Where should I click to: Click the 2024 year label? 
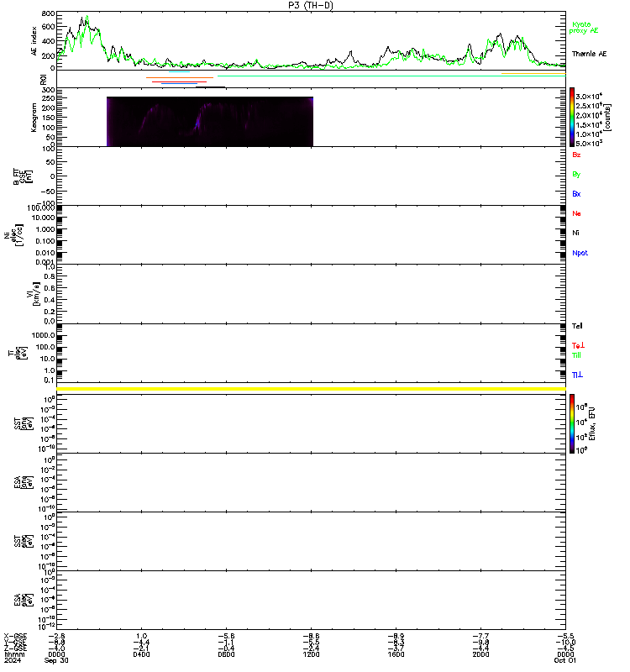point(12,660)
